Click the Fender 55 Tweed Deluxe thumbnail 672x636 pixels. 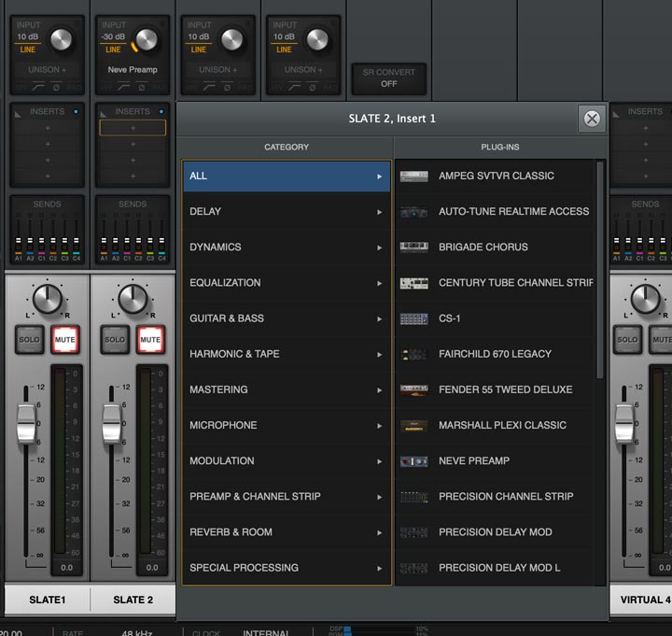pos(413,389)
